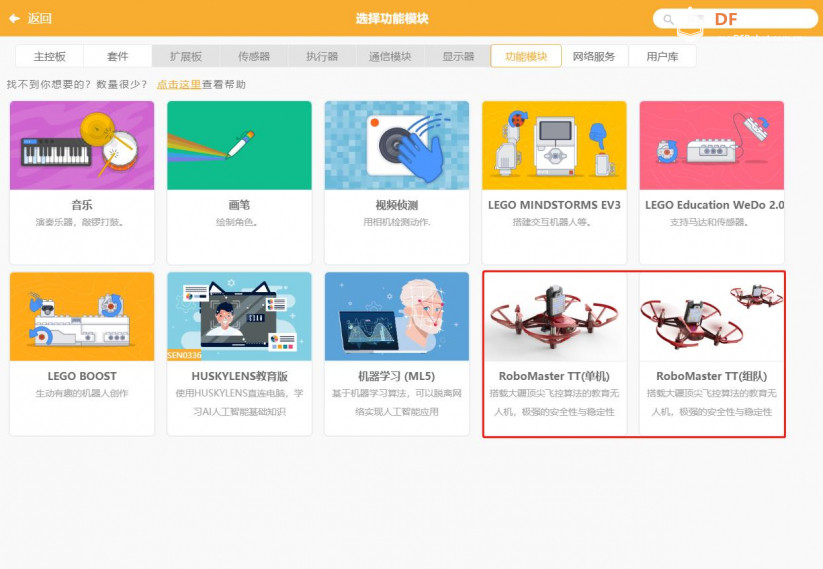Image resolution: width=823 pixels, height=569 pixels.
Task: Switch to the 通信模块 tab
Action: coord(390,56)
